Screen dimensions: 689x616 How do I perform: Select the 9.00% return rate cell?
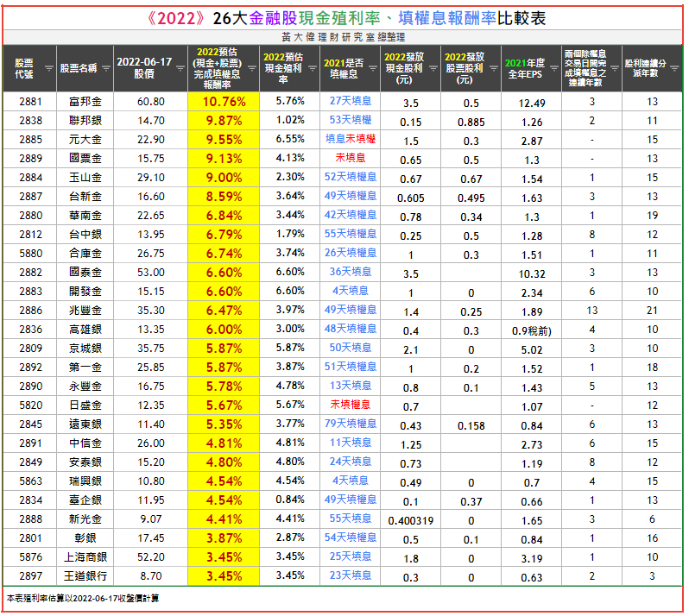[224, 178]
